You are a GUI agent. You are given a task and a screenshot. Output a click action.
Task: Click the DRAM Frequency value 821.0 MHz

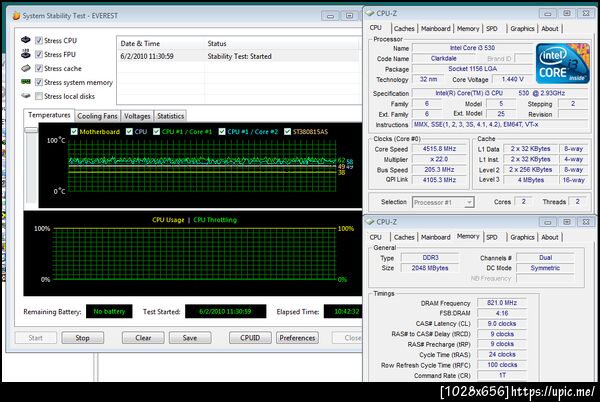pyautogui.click(x=502, y=303)
